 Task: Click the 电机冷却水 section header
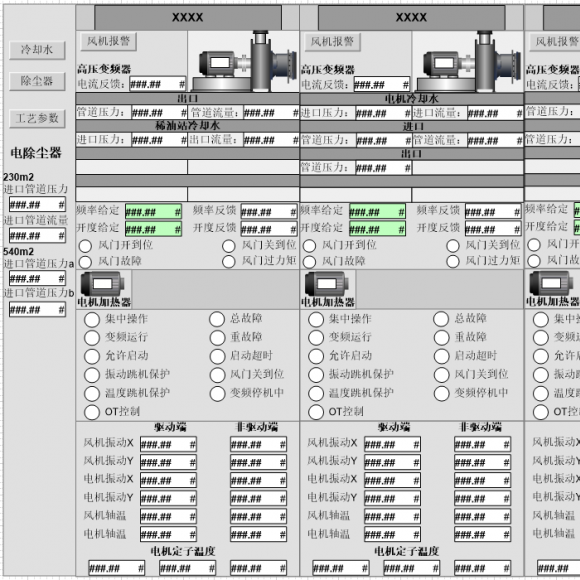pos(412,99)
